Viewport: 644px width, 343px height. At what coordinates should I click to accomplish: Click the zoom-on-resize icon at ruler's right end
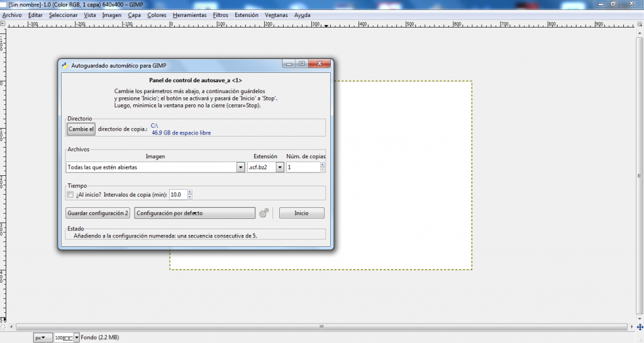click(640, 24)
